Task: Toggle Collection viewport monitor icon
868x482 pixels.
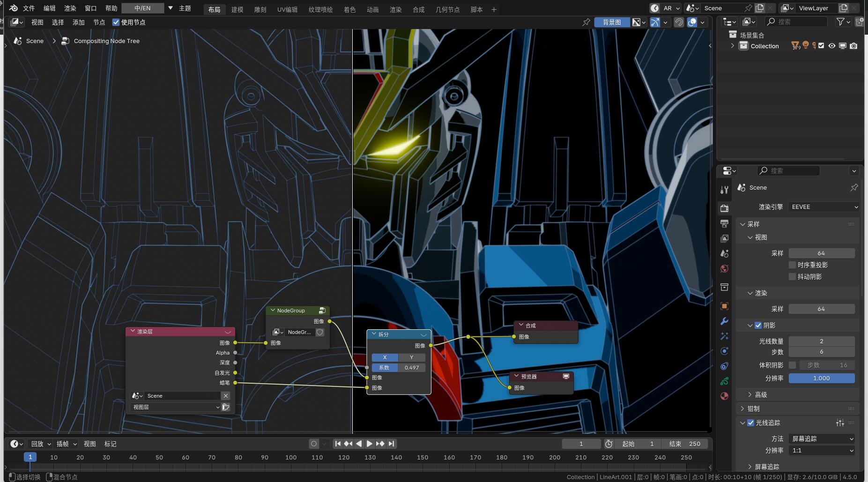Action: (842, 46)
